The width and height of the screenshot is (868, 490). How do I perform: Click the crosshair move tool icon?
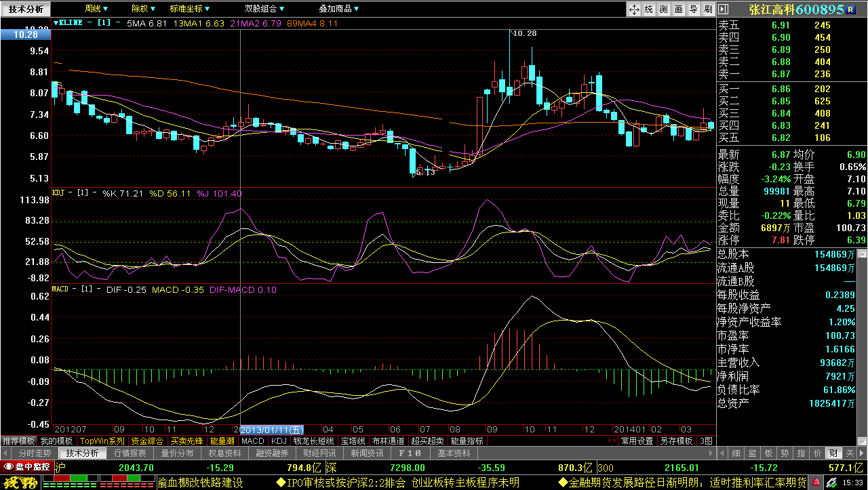633,9
